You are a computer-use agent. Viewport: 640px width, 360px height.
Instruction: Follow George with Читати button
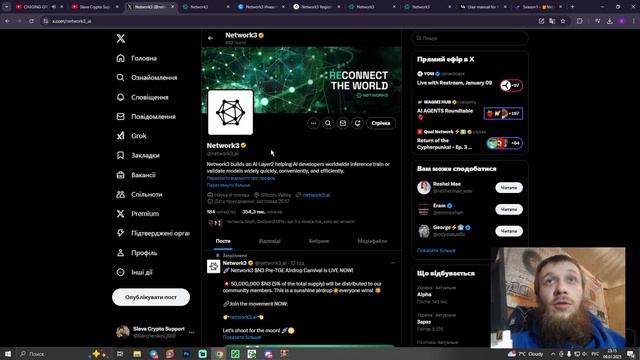click(x=509, y=231)
